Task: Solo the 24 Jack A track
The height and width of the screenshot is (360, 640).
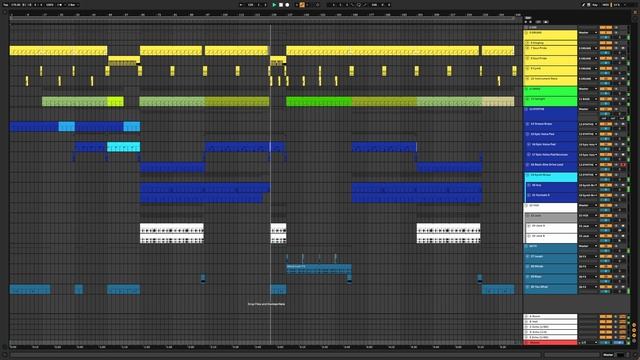Action: coord(617,226)
